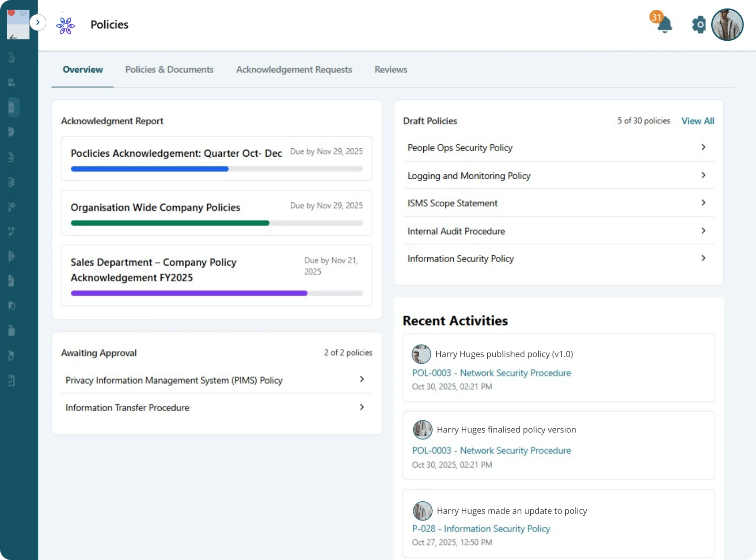Expand People Ops Security Policy chevron

[703, 147]
